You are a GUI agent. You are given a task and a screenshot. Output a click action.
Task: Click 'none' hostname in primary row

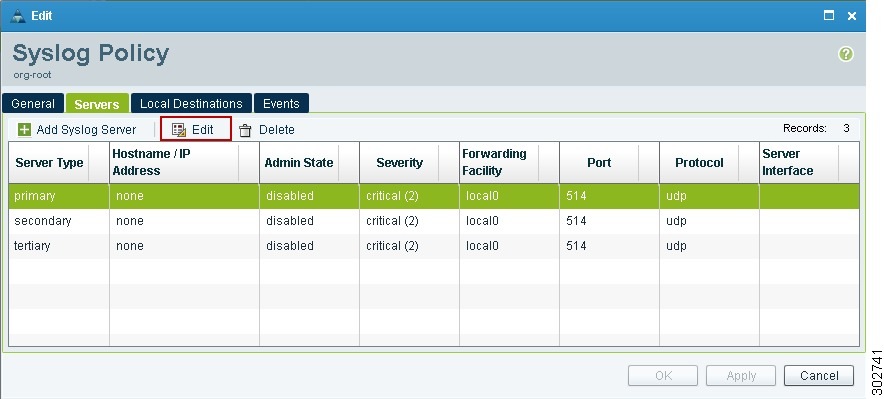click(130, 196)
